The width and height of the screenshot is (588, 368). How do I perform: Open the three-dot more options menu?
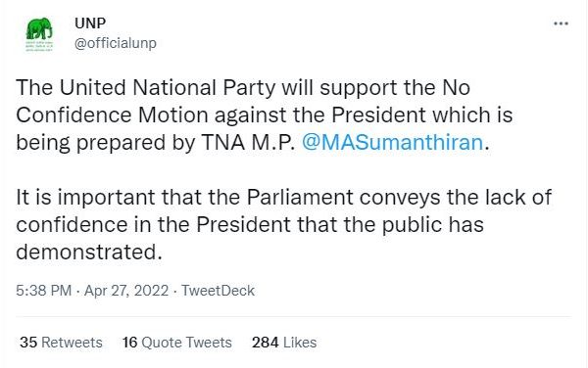(x=561, y=23)
